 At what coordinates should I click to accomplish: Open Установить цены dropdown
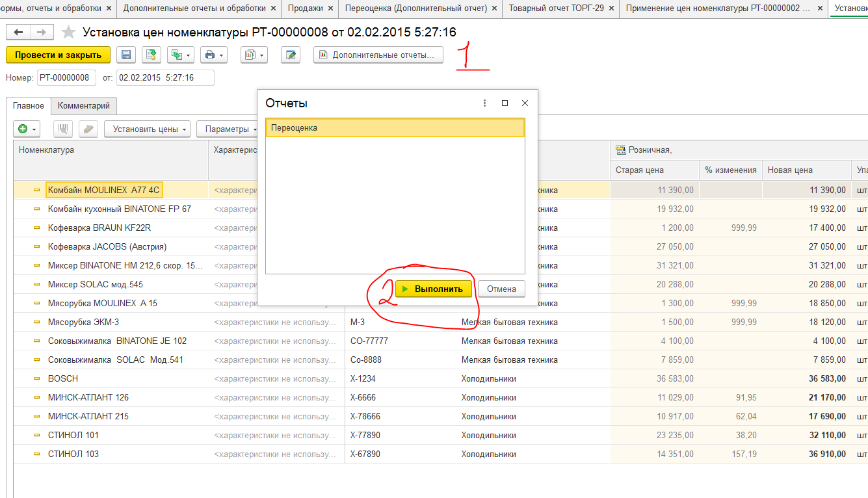coord(147,129)
